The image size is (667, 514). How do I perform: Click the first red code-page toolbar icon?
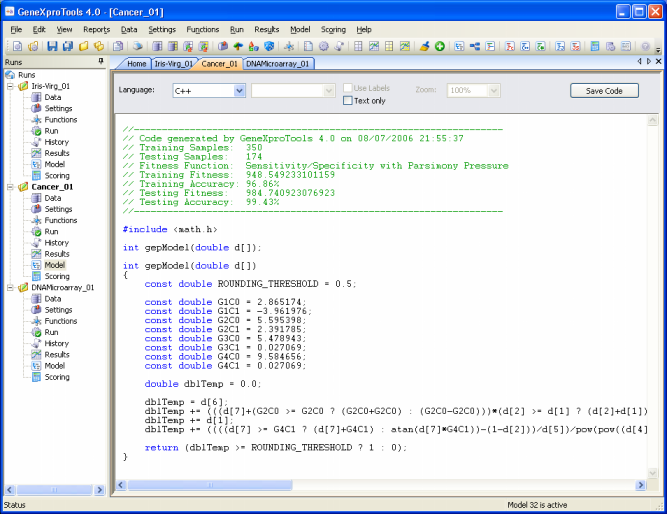click(x=510, y=46)
